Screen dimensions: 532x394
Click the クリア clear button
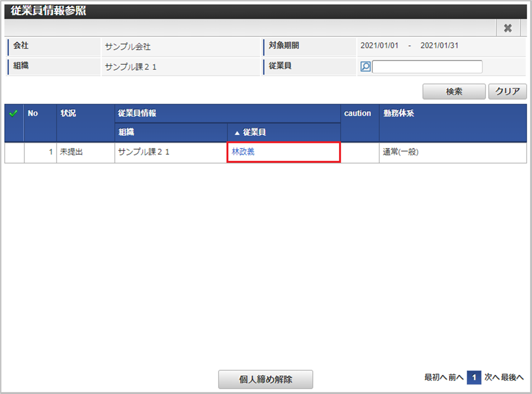coord(507,92)
